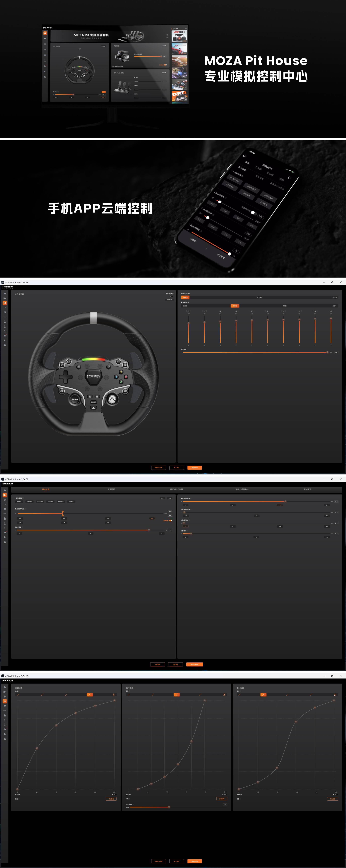Click selected orange curve preset in 离合设置
This screenshot has height=868, width=346.
click(x=90, y=695)
